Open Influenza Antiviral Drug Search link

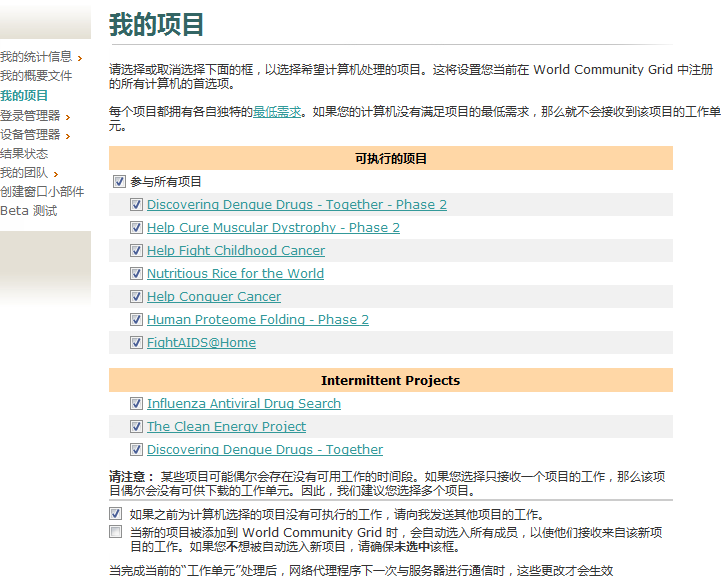click(244, 404)
